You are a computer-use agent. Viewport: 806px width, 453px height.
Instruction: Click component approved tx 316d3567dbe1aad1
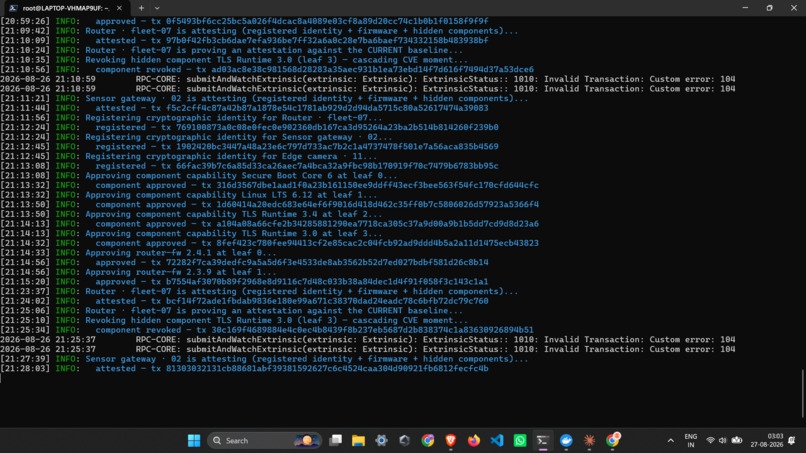(377, 185)
